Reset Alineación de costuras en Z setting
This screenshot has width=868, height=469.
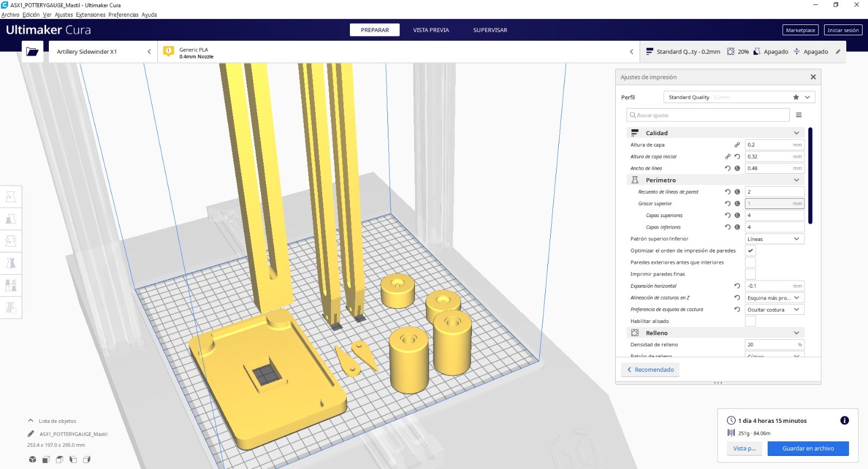coord(737,297)
